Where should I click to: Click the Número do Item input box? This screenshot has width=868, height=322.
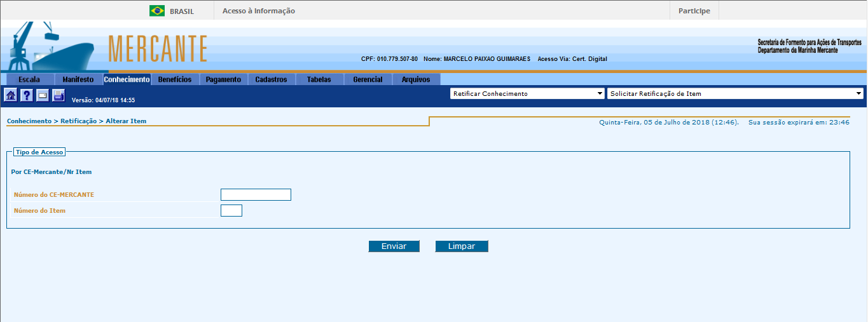(x=231, y=211)
